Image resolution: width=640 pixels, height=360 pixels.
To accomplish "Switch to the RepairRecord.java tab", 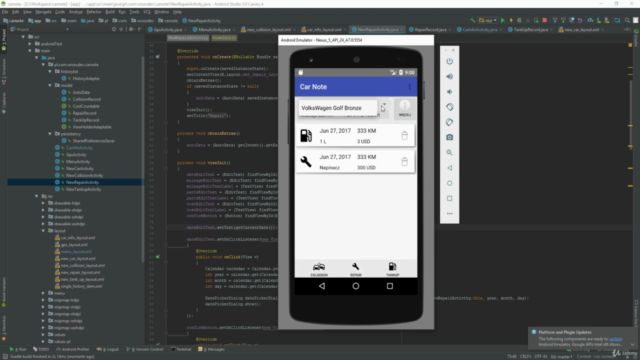I will click(430, 29).
